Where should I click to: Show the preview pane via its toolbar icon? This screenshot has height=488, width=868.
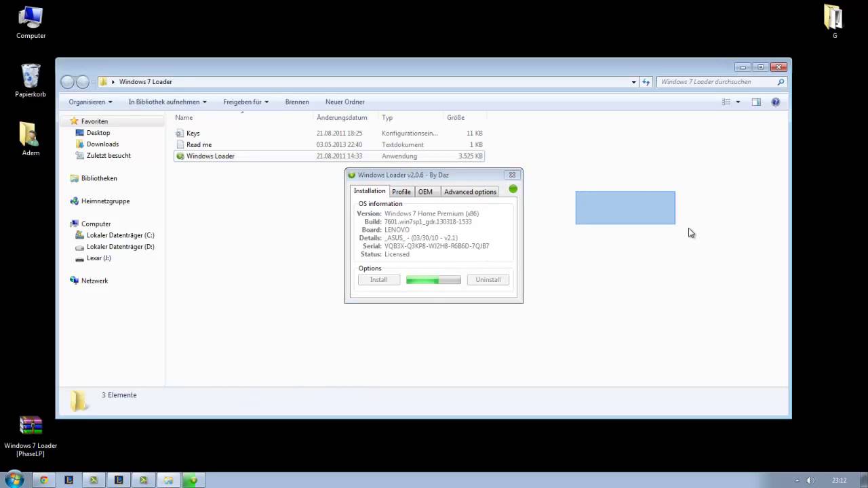point(756,102)
